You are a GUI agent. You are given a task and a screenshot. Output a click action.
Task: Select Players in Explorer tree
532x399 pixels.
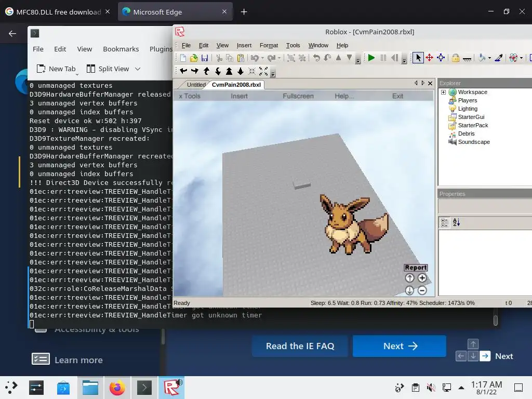click(x=468, y=100)
